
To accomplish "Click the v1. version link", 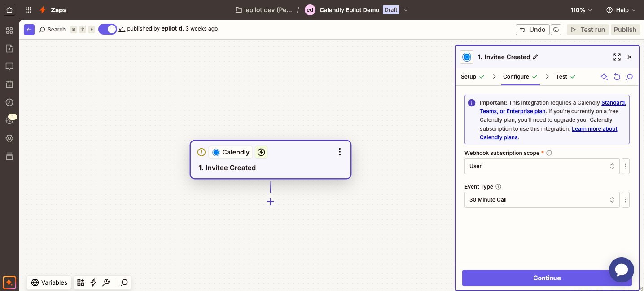I will [x=122, y=29].
